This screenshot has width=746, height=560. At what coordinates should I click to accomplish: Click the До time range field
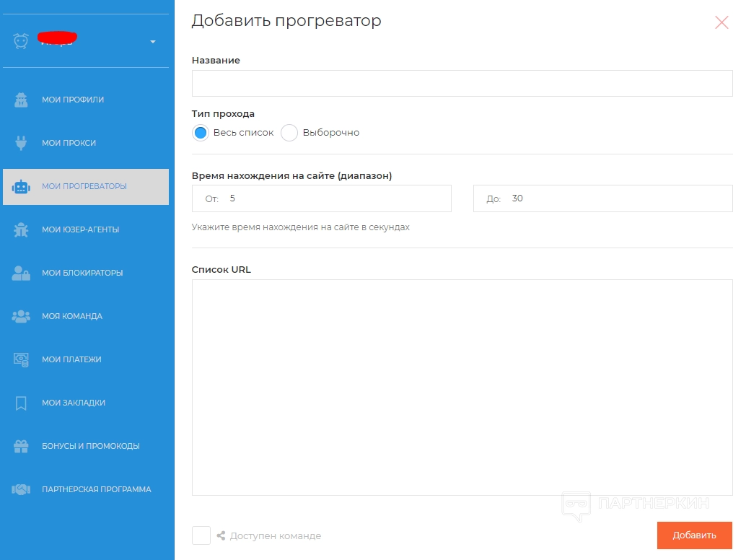[603, 198]
